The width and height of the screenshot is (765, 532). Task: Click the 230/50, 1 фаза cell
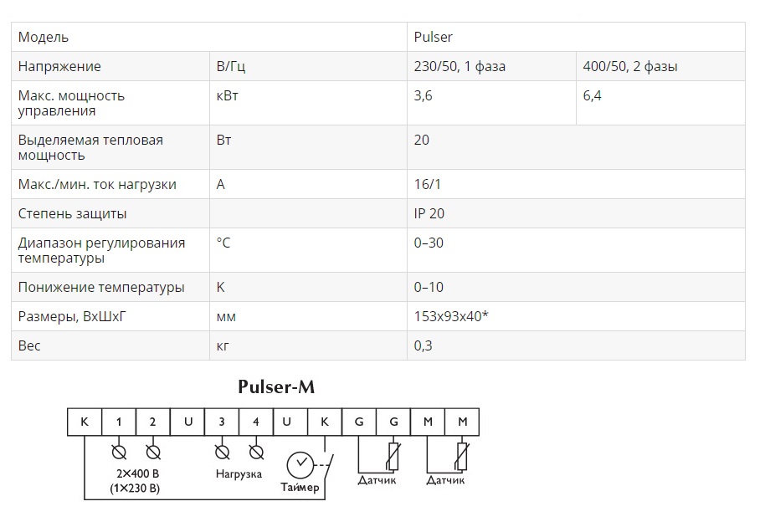(492, 66)
